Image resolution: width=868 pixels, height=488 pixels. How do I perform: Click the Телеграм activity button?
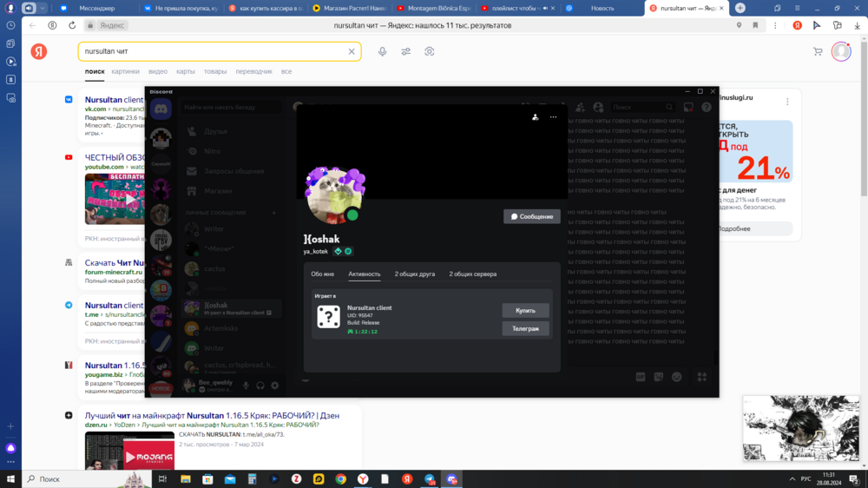(525, 329)
